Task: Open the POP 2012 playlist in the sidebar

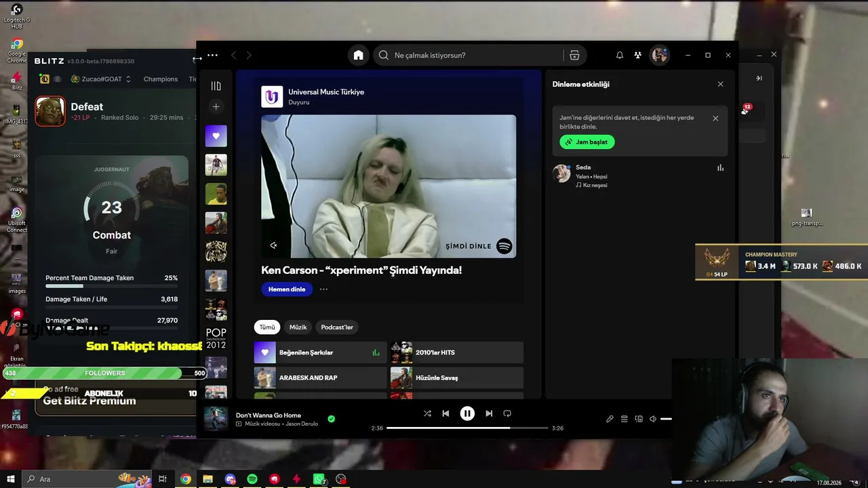Action: click(216, 338)
